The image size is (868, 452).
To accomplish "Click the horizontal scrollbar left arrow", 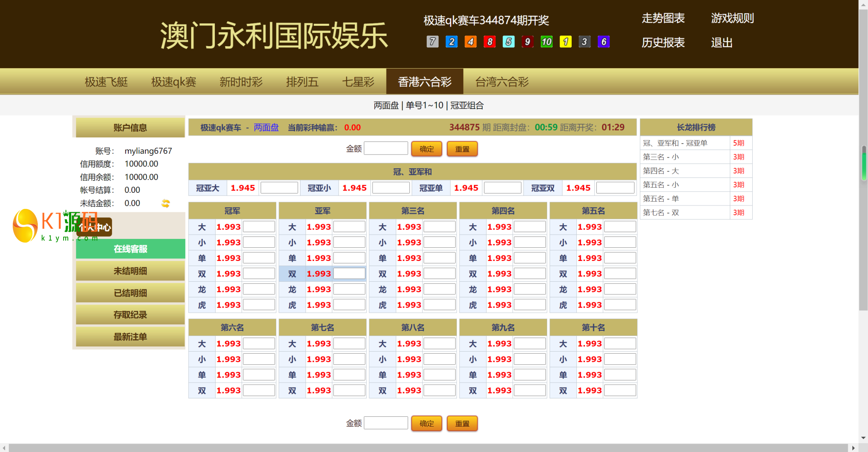I will click(x=4, y=448).
